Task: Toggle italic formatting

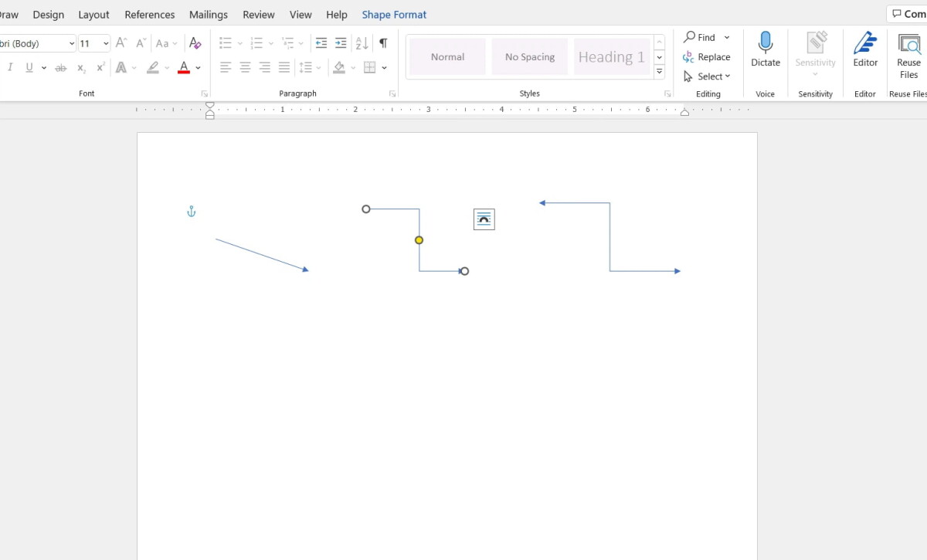Action: (x=10, y=68)
